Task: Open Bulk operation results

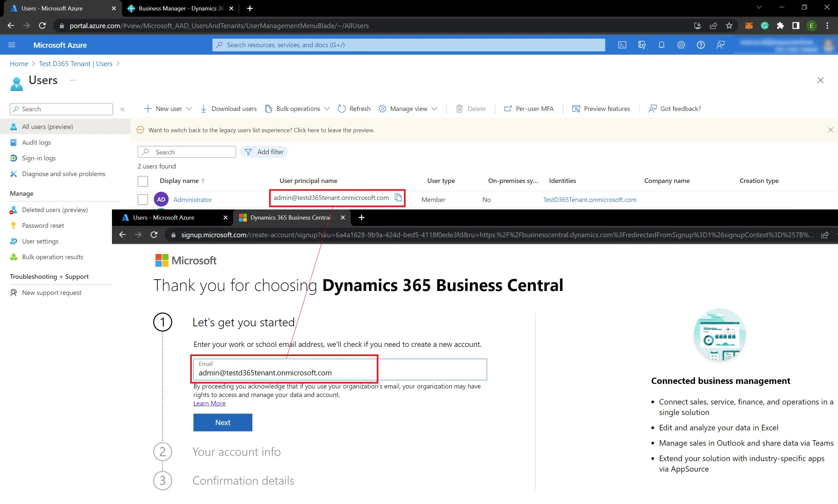Action: coord(52,257)
